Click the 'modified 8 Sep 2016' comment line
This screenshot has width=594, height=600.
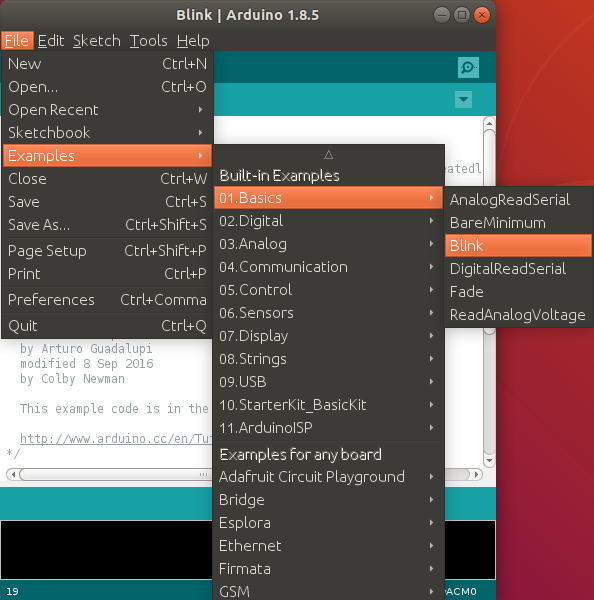click(x=87, y=364)
